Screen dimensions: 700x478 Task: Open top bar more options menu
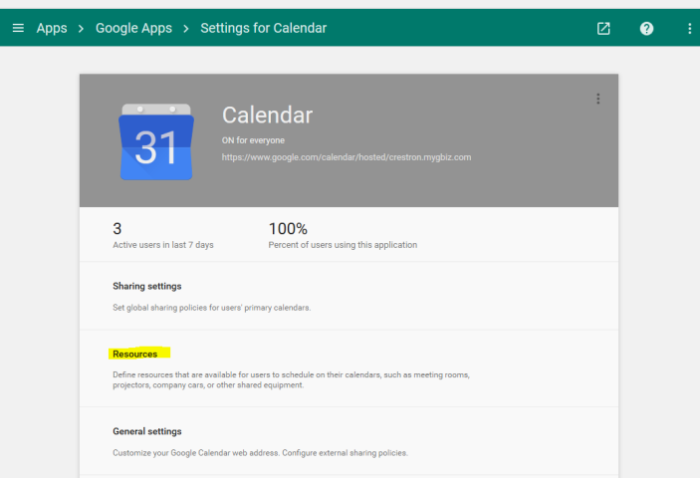point(689,29)
